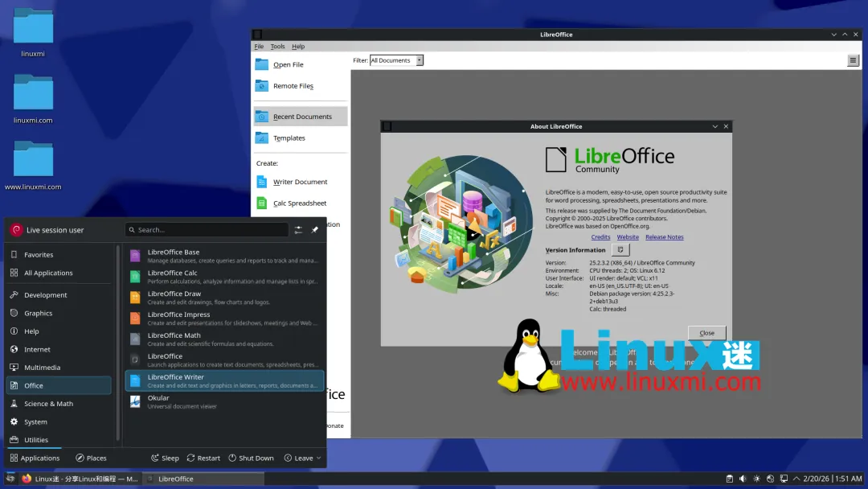
Task: Switch to the Places tab in the launcher
Action: pos(92,458)
